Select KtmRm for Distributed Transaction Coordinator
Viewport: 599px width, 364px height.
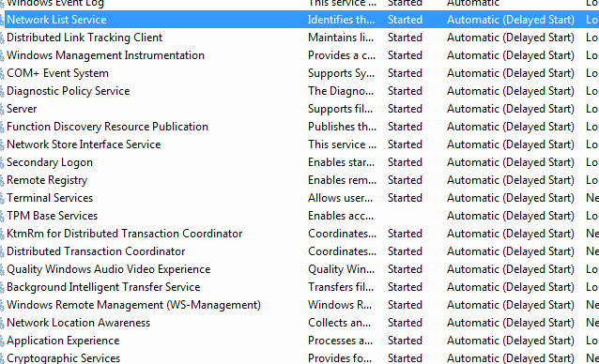point(125,234)
